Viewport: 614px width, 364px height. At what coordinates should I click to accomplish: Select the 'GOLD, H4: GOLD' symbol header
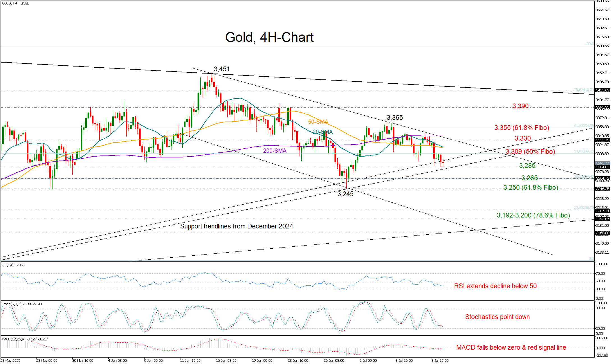[x=15, y=3]
